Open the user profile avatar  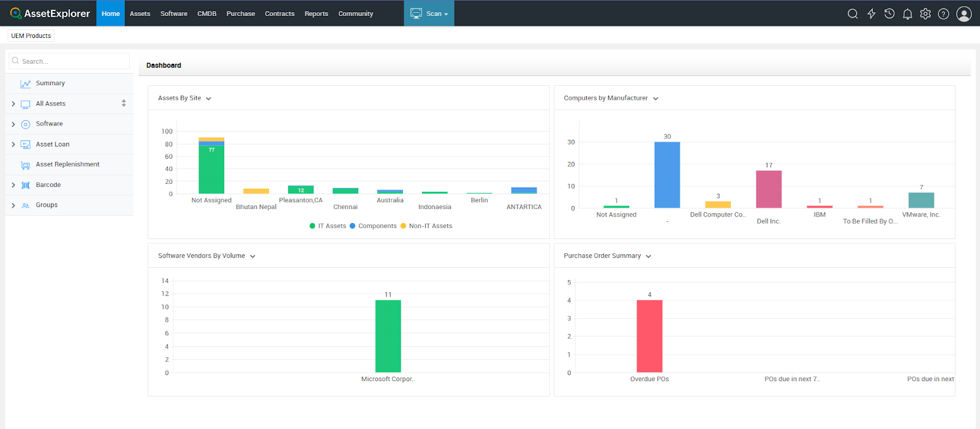tap(963, 13)
